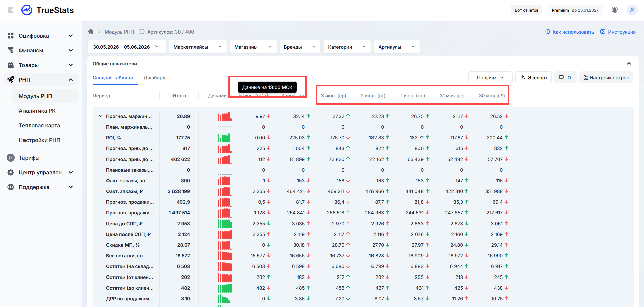Open the date range 30.05.2026 - 05.06.2026 dropdown
This screenshot has height=307, width=644.
tap(127, 47)
